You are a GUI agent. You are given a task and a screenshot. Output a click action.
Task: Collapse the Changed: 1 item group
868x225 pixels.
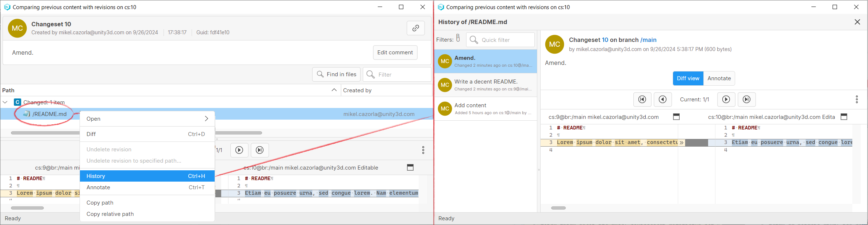click(5, 102)
